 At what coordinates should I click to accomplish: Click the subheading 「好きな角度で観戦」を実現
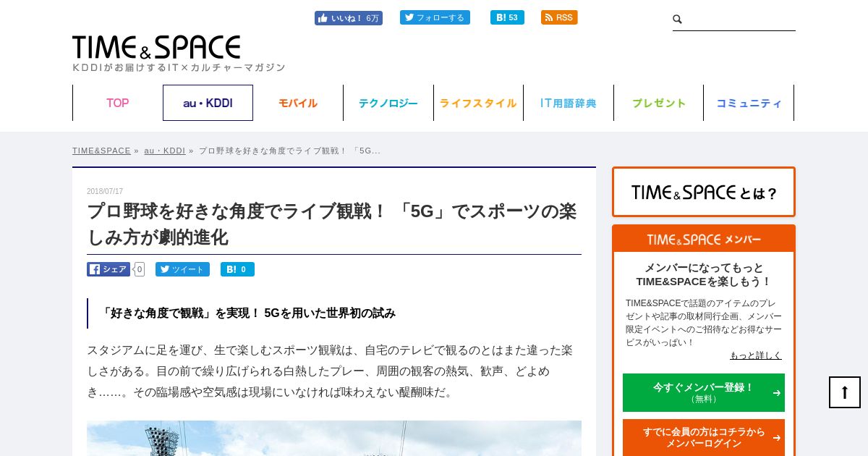(x=249, y=313)
